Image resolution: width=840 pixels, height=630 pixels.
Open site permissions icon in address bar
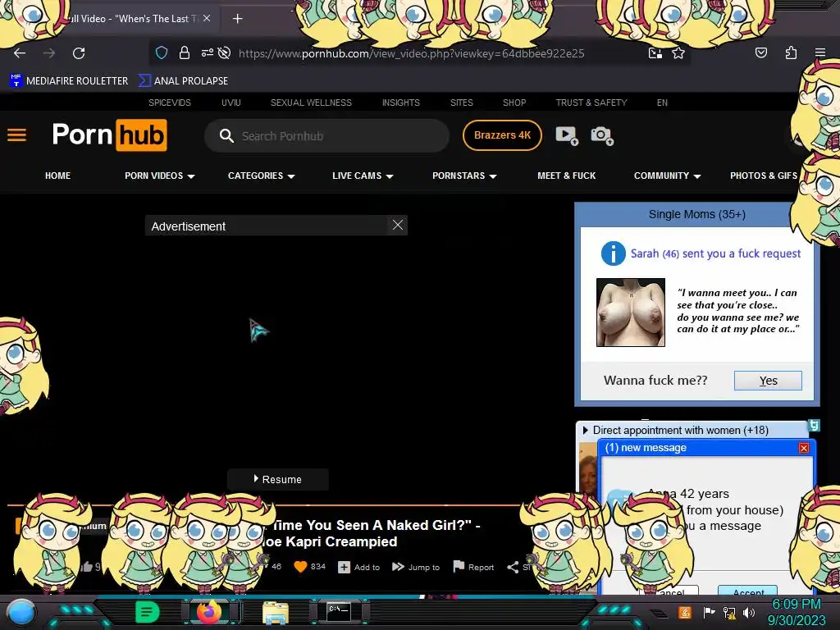click(208, 52)
